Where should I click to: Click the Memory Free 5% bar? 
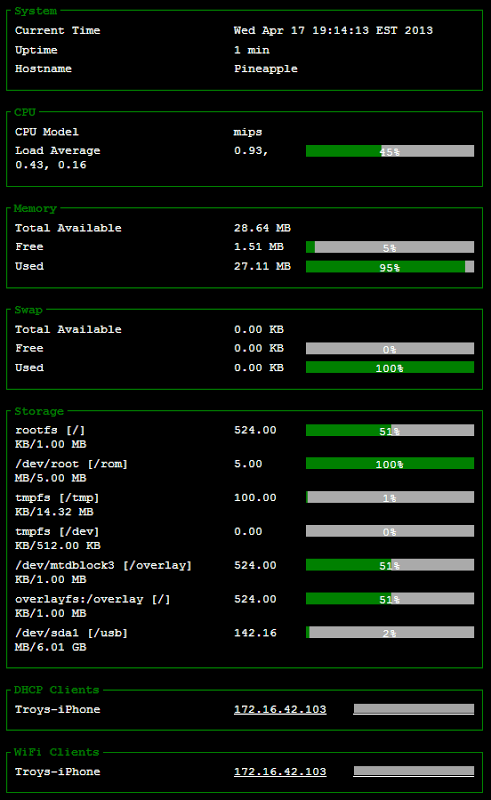[390, 247]
